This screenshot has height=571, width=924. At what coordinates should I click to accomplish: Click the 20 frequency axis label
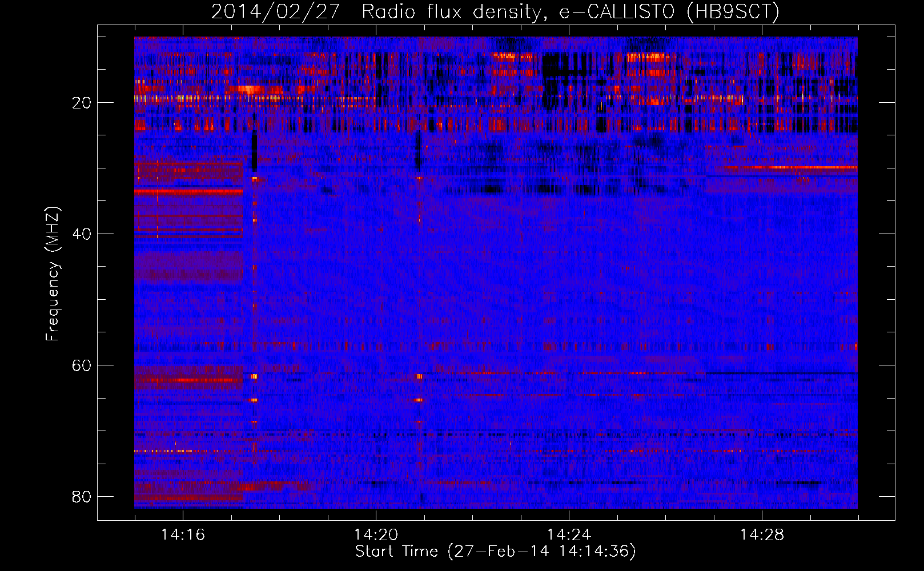click(x=82, y=103)
